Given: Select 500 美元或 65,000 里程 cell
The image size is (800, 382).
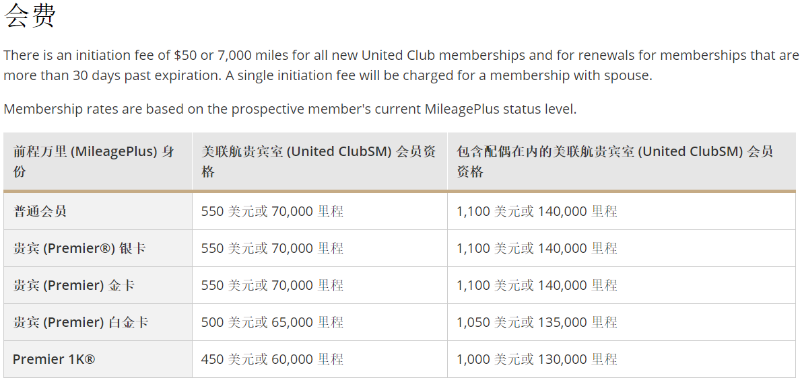Looking at the screenshot, I should (320, 322).
